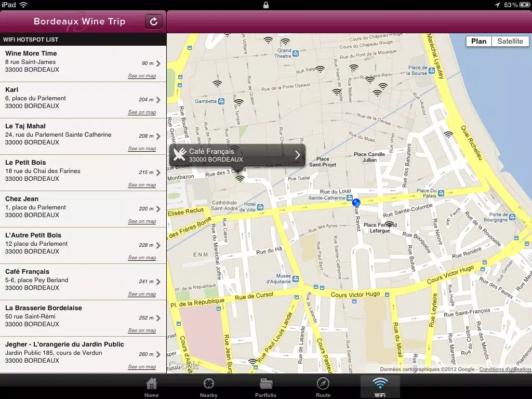Expand Chez Jean chevron
The width and height of the screenshot is (532, 399).
click(158, 209)
